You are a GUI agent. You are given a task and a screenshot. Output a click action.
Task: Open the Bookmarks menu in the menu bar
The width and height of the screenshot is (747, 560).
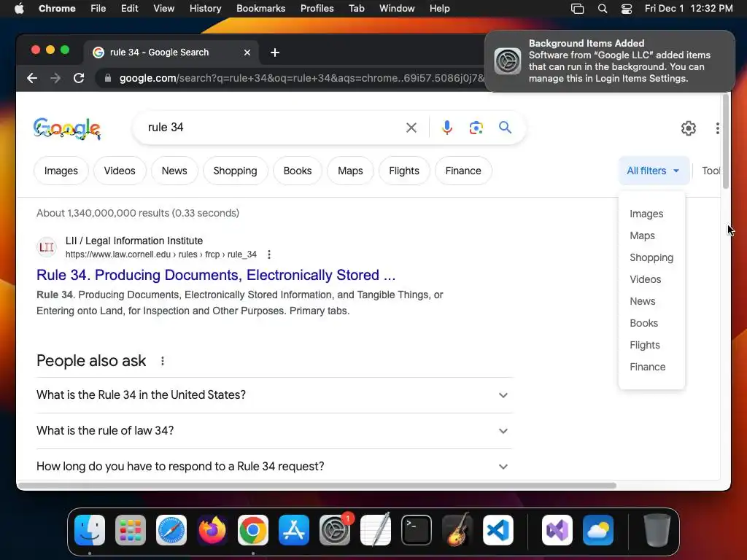click(260, 9)
